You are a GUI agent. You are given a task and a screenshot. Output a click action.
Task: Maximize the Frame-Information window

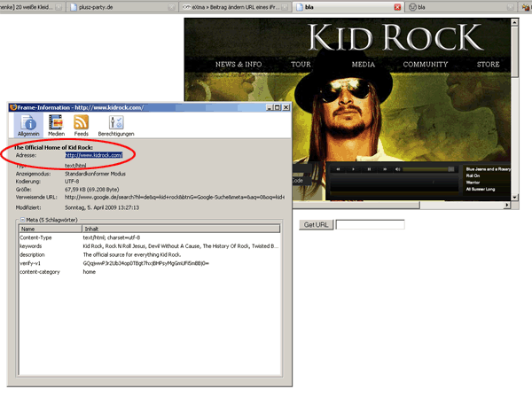pos(278,107)
